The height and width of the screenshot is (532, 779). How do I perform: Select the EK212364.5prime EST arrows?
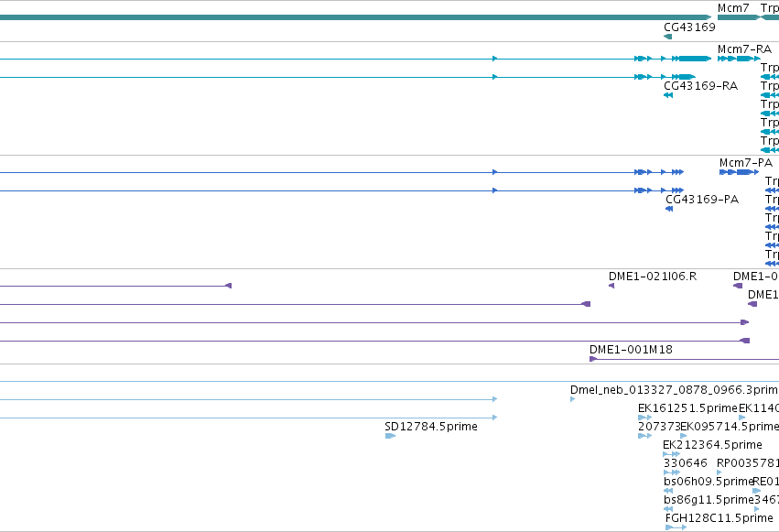[x=672, y=454]
